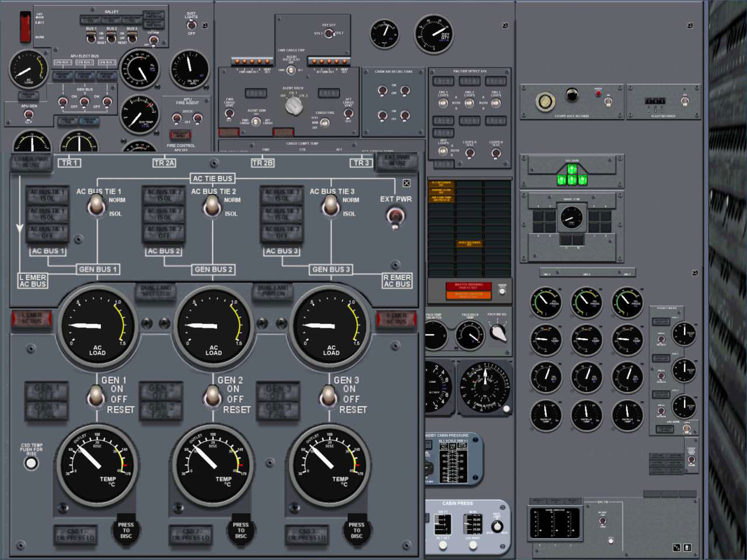Click the DUAL LAND PWR ON annunciator
Image resolution: width=747 pixels, height=560 pixels.
(273, 291)
